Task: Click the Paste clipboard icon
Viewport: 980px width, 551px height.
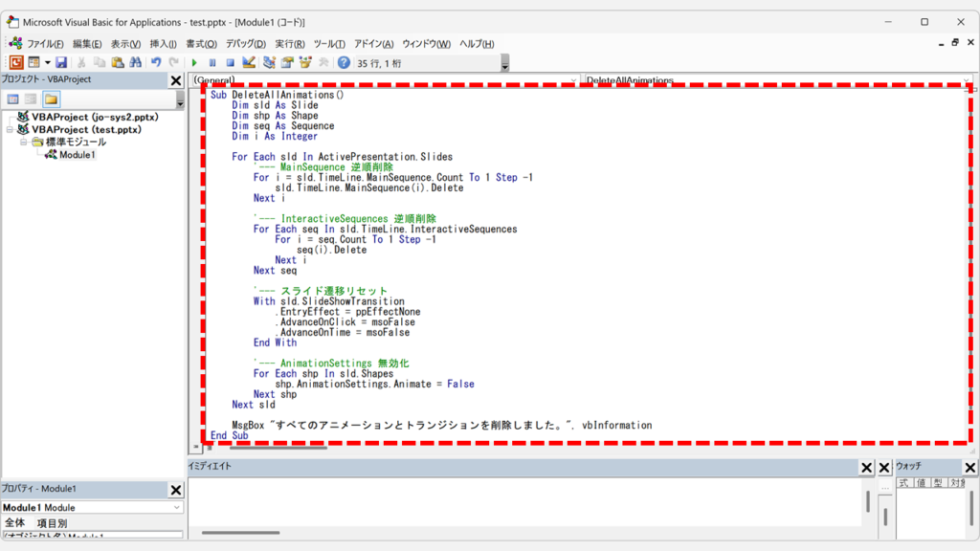Action: click(x=118, y=62)
